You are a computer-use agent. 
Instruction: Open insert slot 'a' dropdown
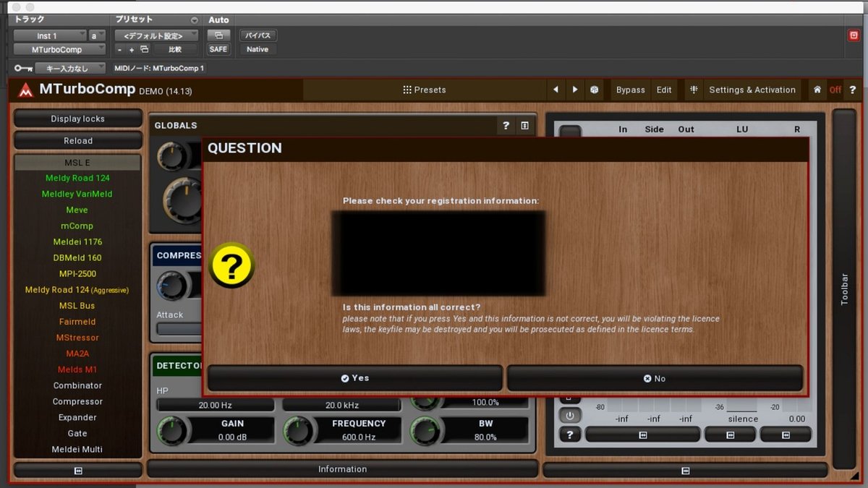click(97, 35)
